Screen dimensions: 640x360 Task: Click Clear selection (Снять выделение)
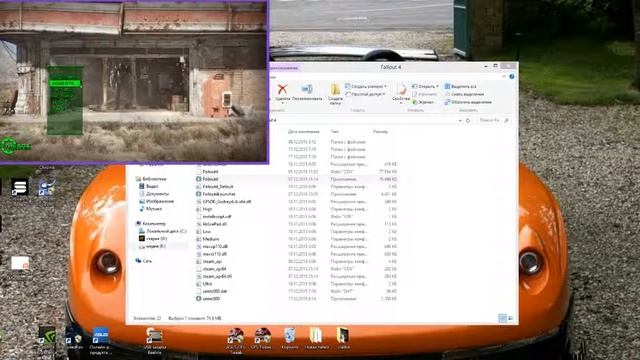(x=464, y=94)
